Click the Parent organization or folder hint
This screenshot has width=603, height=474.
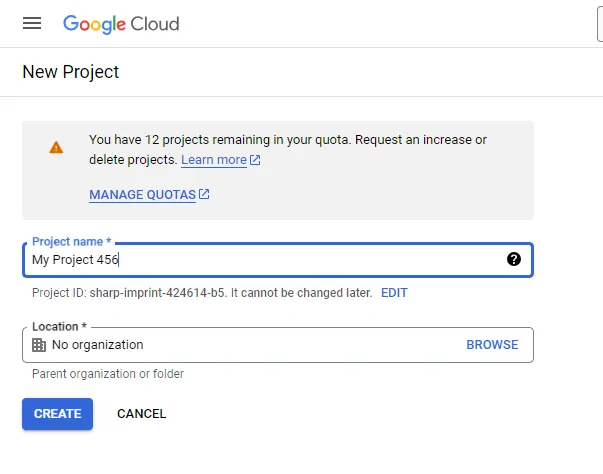click(x=108, y=374)
